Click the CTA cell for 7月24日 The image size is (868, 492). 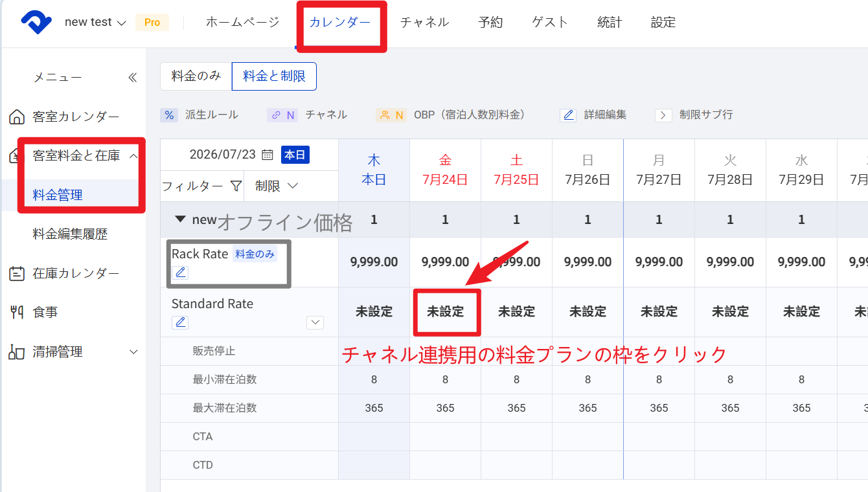[x=446, y=437]
